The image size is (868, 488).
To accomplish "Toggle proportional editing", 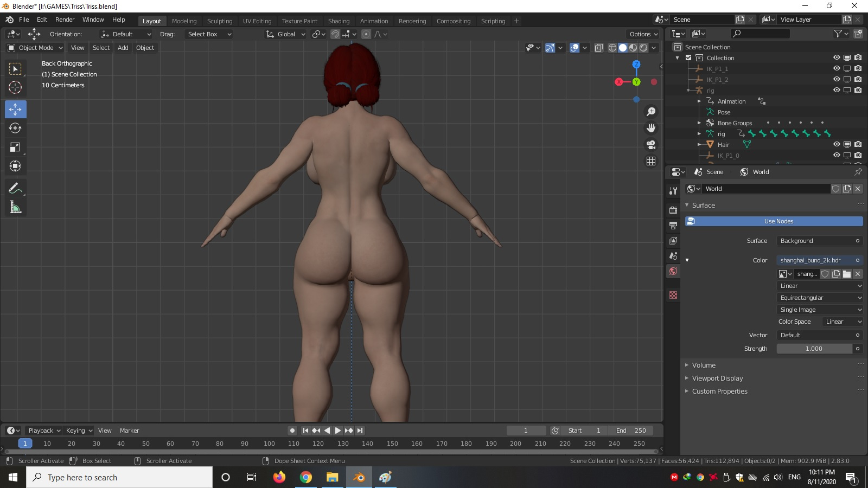I will 366,34.
